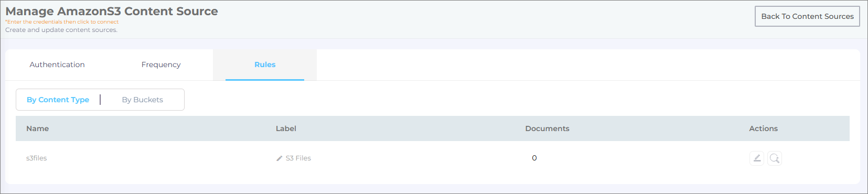Open the Frequency tab

pos(161,64)
